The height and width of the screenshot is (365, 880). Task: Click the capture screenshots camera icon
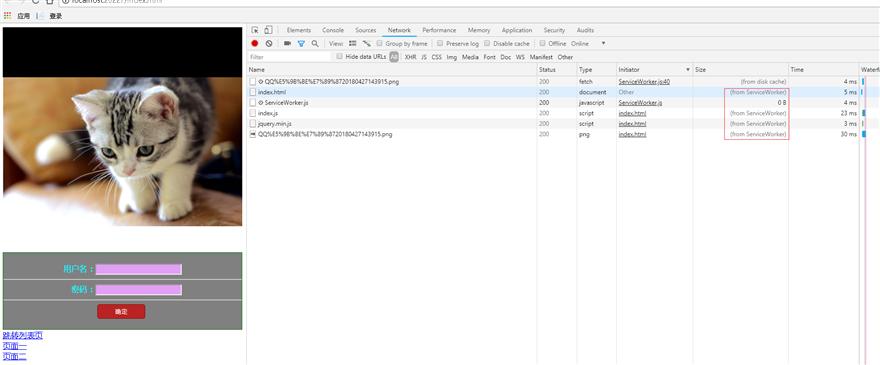point(287,43)
